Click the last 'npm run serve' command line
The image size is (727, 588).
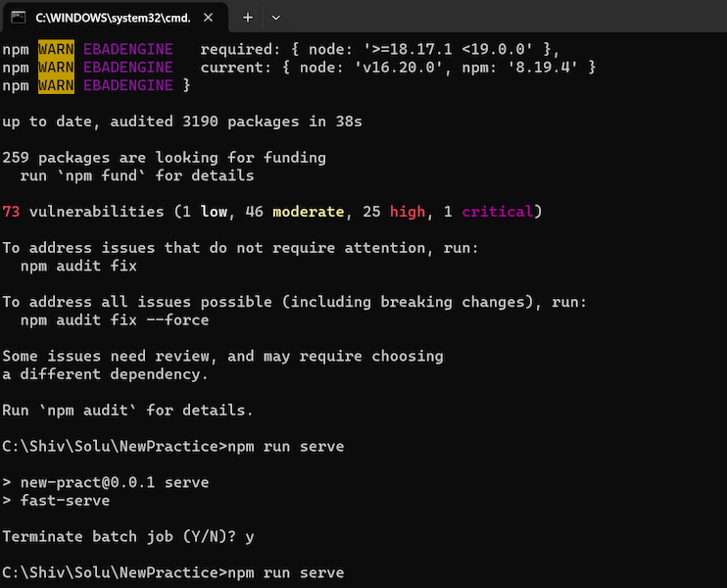pos(173,572)
